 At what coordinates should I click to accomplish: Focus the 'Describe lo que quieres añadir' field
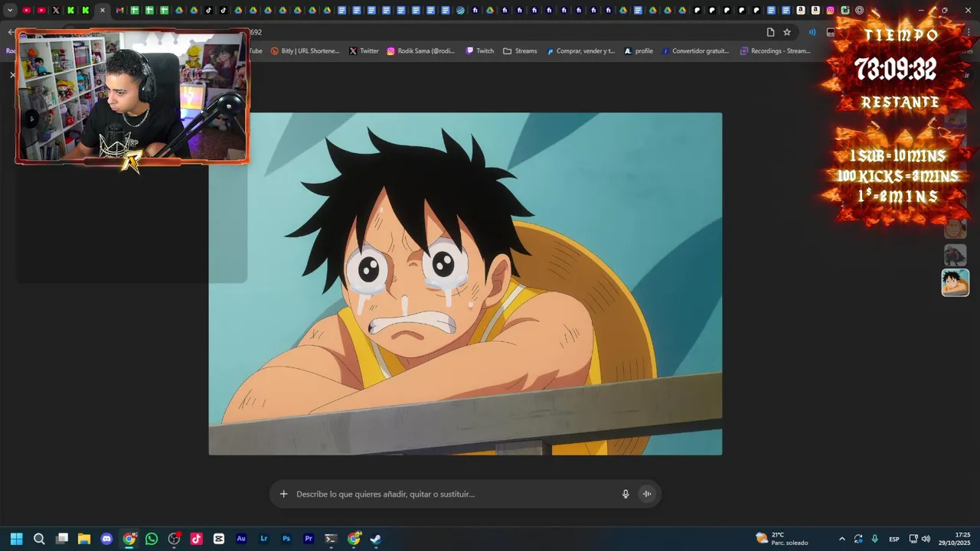click(x=456, y=494)
